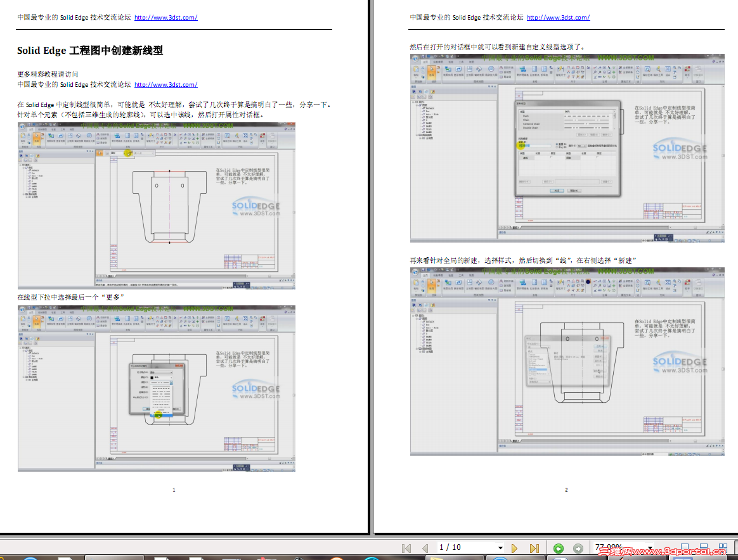Click the title Solid Edge 工程图中创建新线型
The width and height of the screenshot is (738, 560).
click(90, 50)
